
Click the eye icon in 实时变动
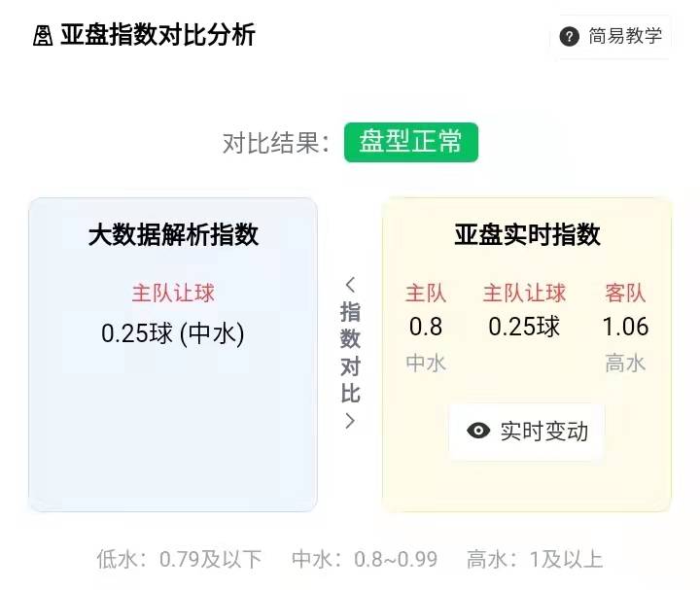point(478,431)
